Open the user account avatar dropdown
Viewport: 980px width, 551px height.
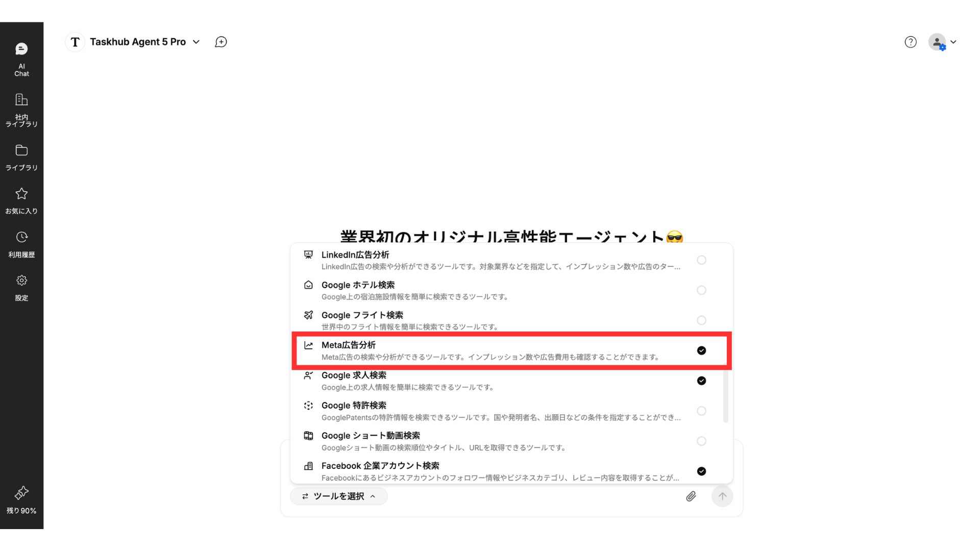click(942, 42)
